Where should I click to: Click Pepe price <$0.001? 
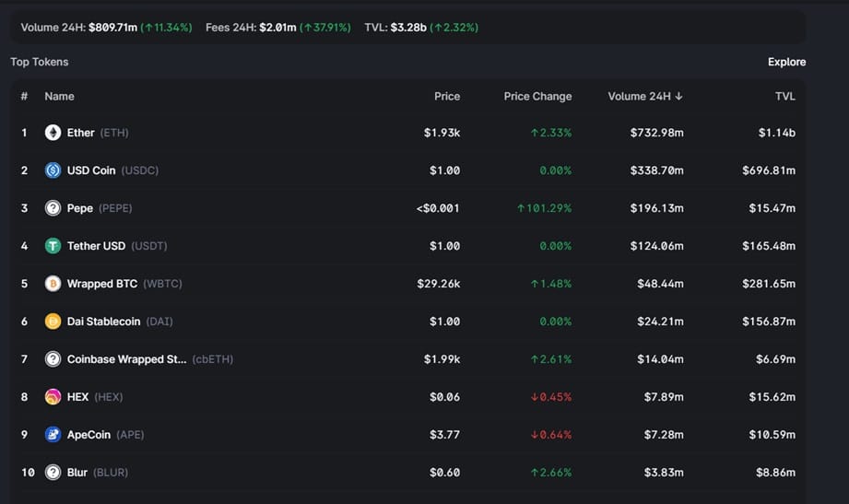coord(438,208)
